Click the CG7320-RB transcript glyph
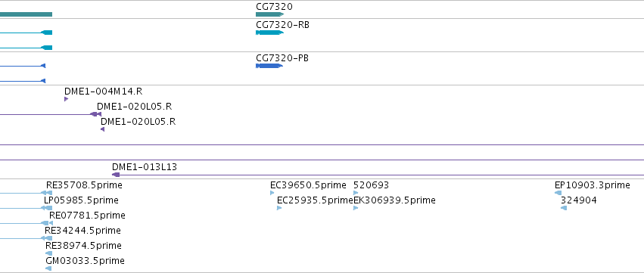The height and width of the screenshot is (273, 644). 270,33
